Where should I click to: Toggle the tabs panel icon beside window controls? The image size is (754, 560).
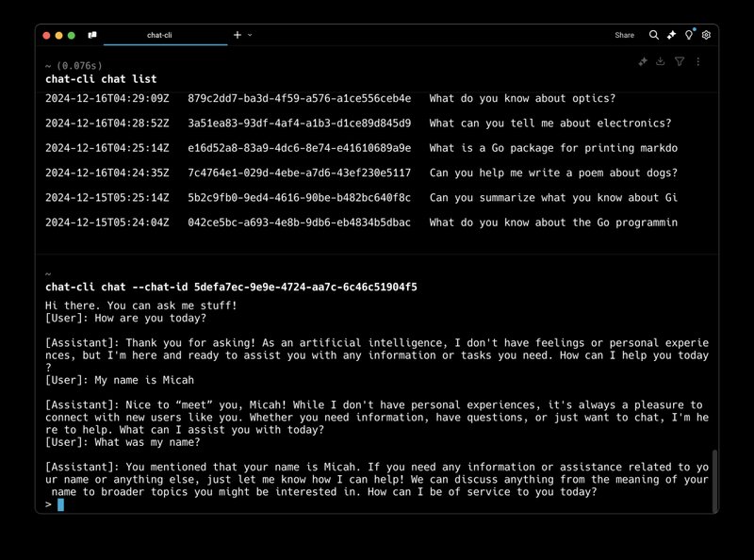[x=92, y=35]
